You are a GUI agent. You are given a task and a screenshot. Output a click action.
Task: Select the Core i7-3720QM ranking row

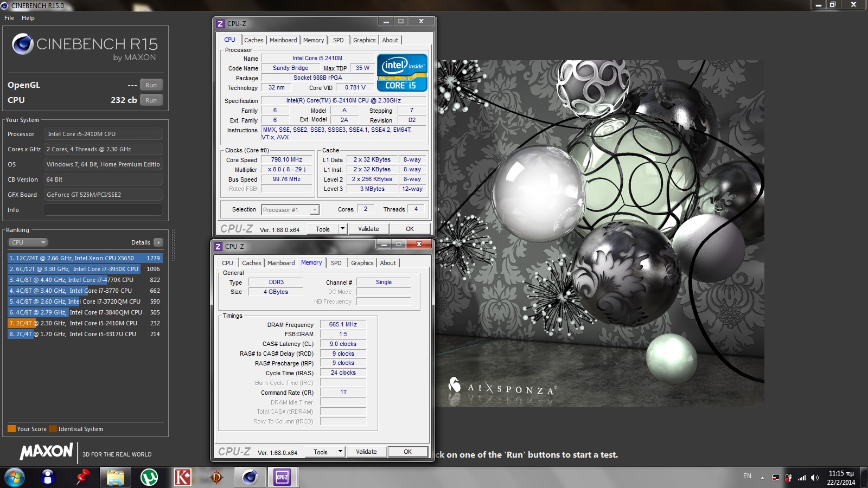point(85,301)
